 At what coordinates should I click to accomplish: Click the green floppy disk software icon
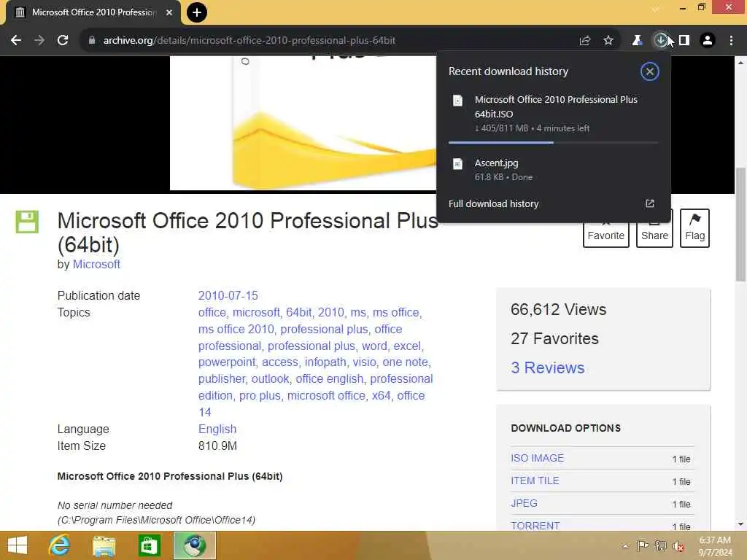pos(27,222)
